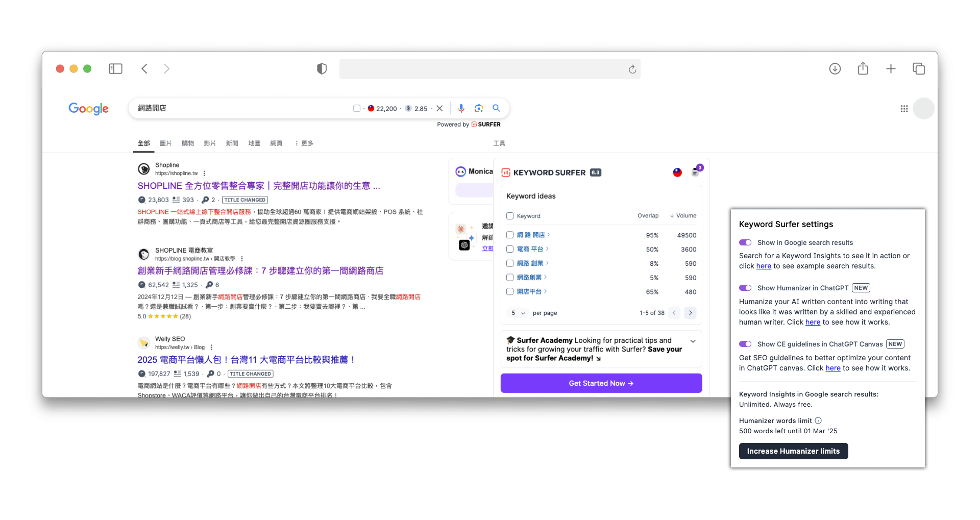This screenshot has height=520, width=980.
Task: Change country via Taiwan flag in Keyword Surfer
Action: pos(677,172)
